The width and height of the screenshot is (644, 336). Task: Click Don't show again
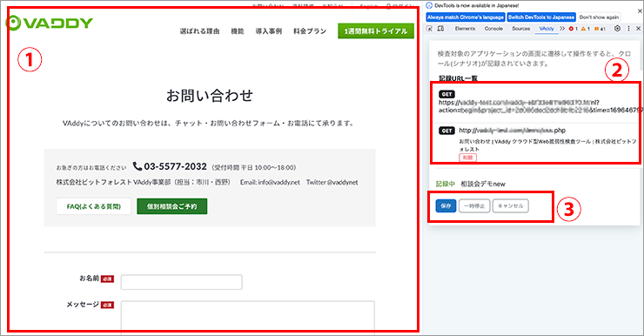pos(599,17)
